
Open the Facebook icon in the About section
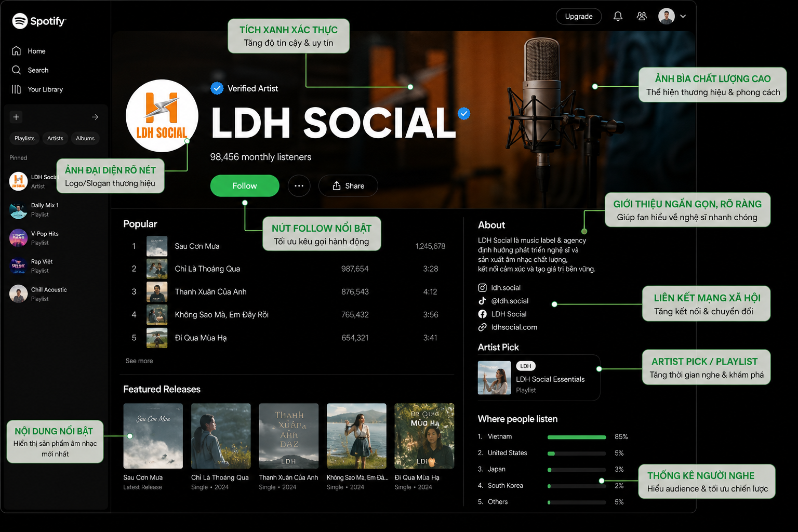482,314
